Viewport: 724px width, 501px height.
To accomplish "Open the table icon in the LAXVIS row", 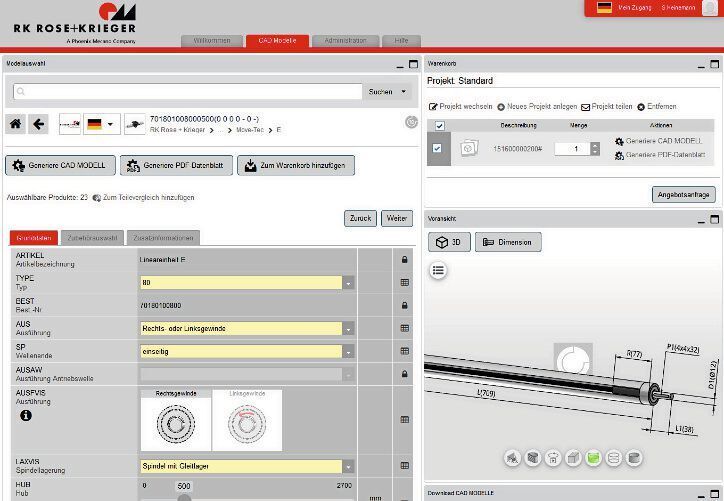I will pyautogui.click(x=404, y=466).
